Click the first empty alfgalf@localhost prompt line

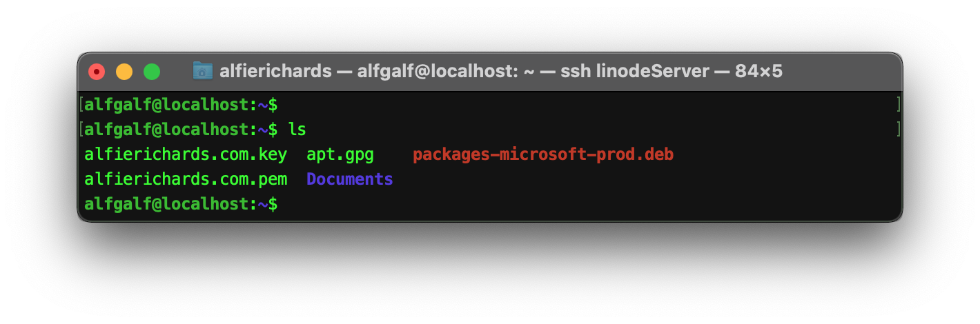pos(181,105)
